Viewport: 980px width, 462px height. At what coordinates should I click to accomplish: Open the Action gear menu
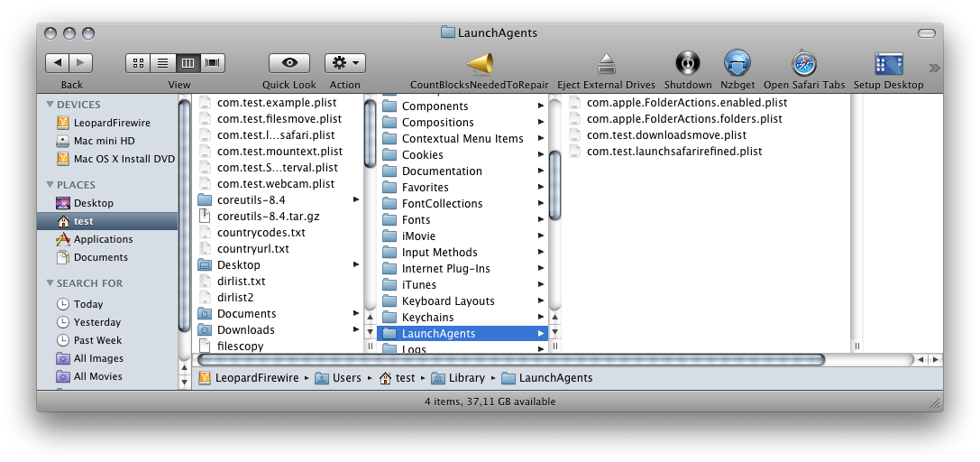345,63
